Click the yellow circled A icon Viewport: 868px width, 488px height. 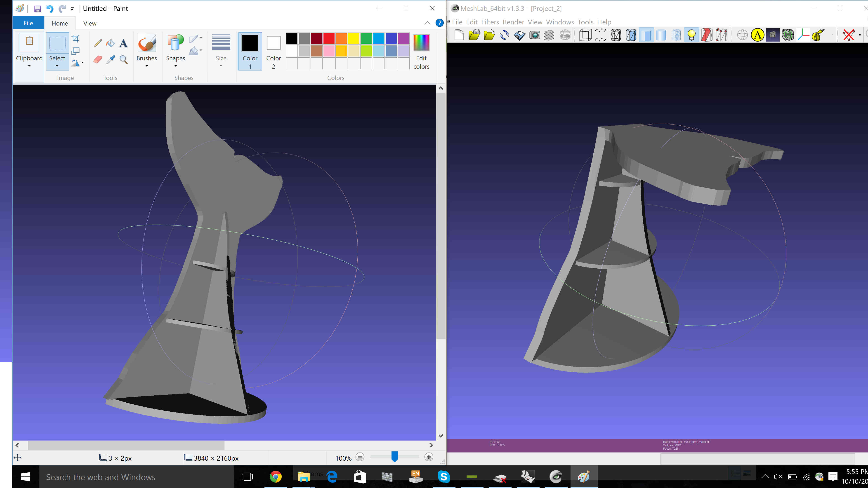coord(757,35)
